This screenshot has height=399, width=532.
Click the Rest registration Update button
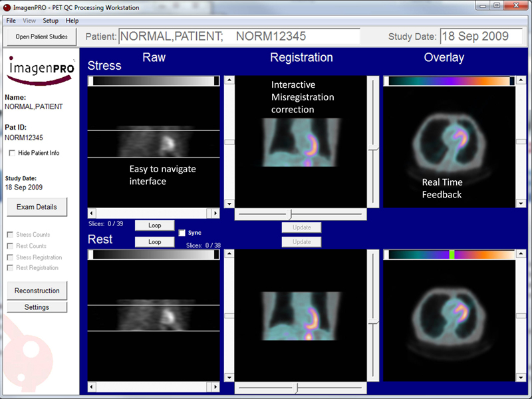(x=302, y=242)
